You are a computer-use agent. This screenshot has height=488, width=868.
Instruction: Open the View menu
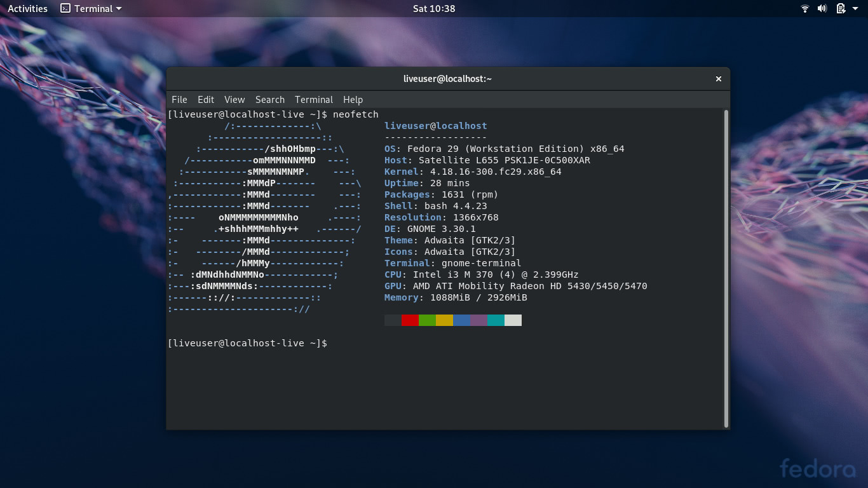pos(234,100)
